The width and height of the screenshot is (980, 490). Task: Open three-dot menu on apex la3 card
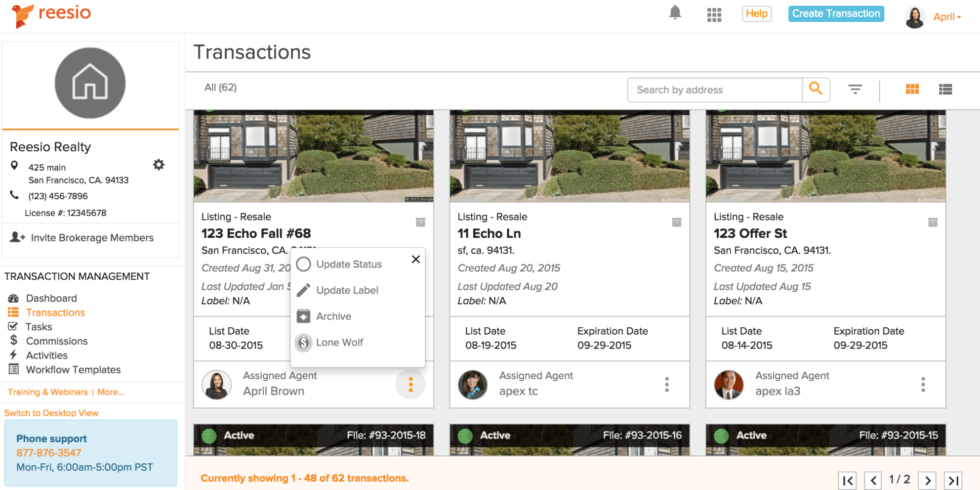click(x=923, y=384)
